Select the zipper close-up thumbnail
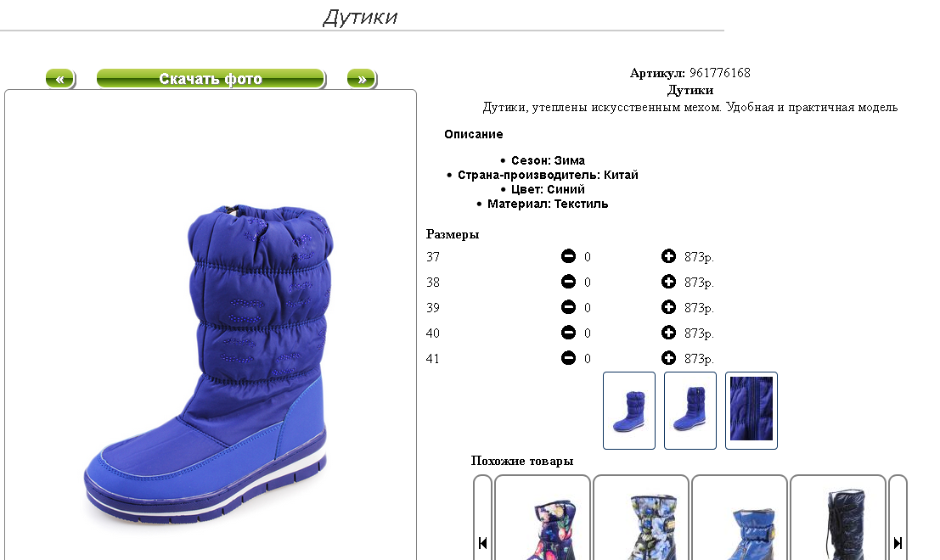The image size is (940, 560). [751, 411]
